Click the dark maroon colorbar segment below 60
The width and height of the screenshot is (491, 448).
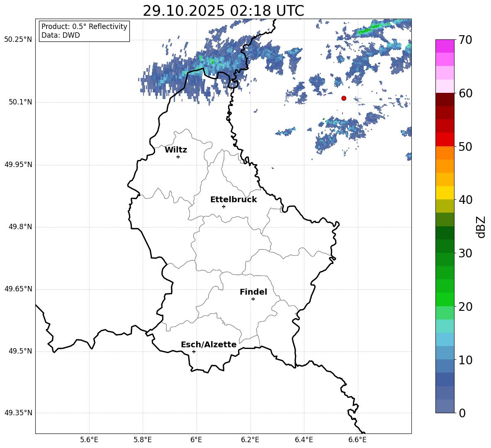(445, 99)
